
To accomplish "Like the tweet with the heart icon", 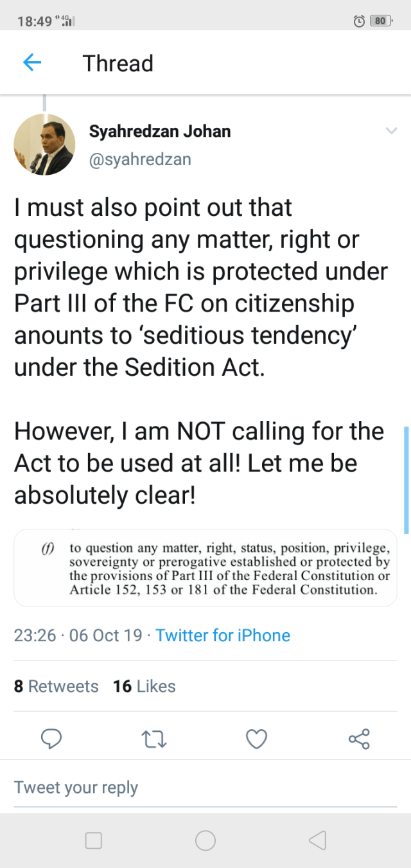I will pos(256,739).
